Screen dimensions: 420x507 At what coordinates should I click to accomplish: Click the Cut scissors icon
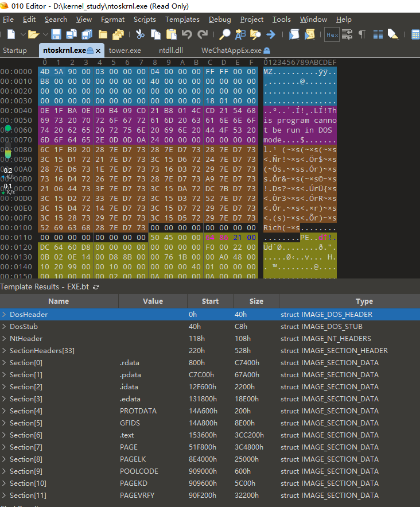click(140, 34)
